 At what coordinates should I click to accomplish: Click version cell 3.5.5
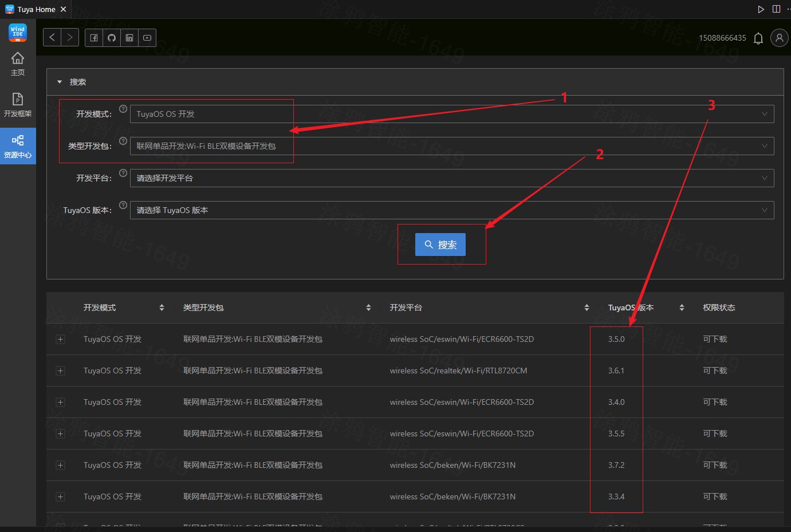tap(616, 434)
